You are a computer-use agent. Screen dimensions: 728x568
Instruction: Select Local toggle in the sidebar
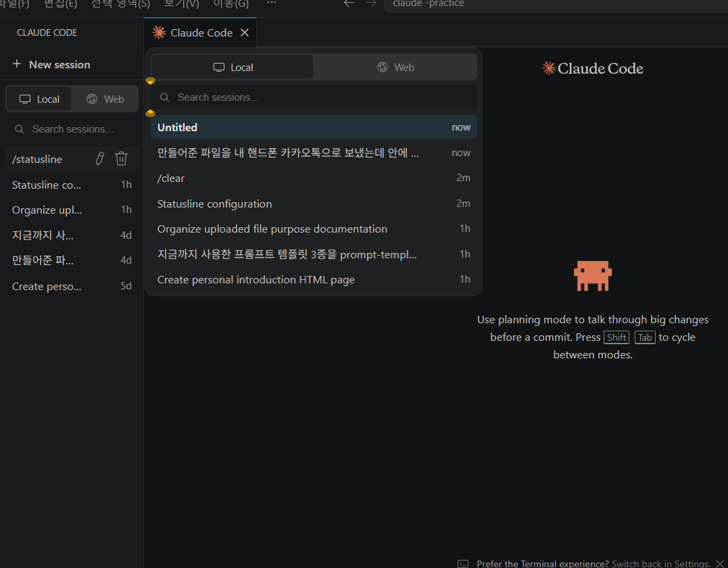tap(39, 99)
